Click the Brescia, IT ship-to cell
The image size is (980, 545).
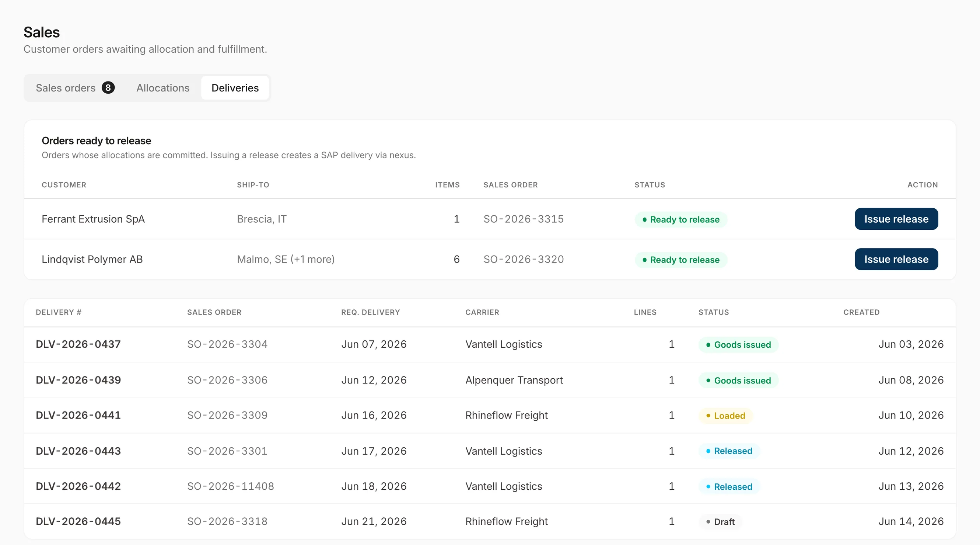tap(262, 219)
